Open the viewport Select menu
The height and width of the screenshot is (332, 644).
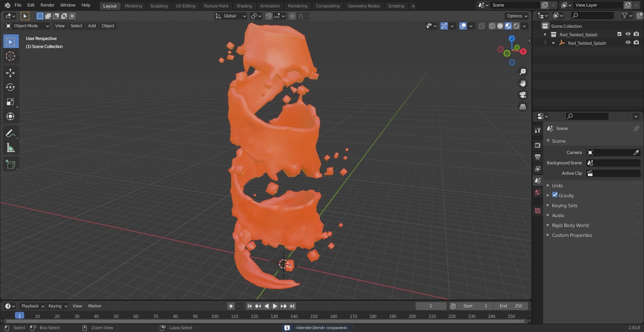tap(76, 26)
